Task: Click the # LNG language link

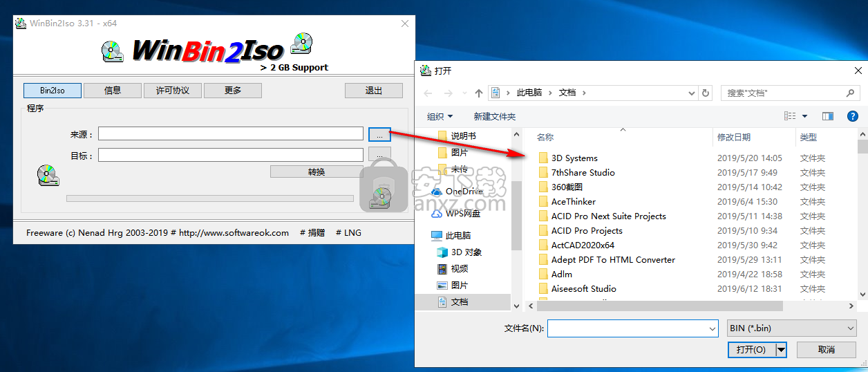Action: pyautogui.click(x=348, y=233)
